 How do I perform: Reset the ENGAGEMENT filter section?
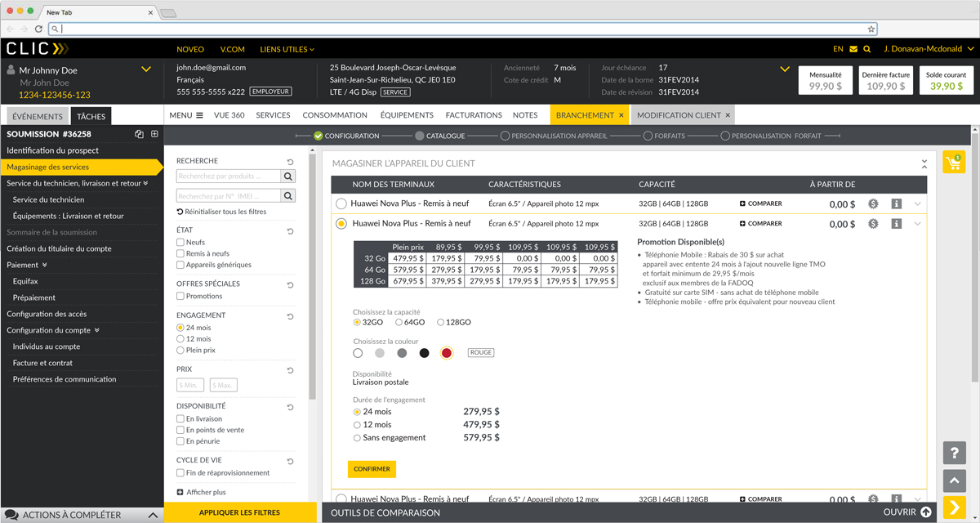click(290, 316)
